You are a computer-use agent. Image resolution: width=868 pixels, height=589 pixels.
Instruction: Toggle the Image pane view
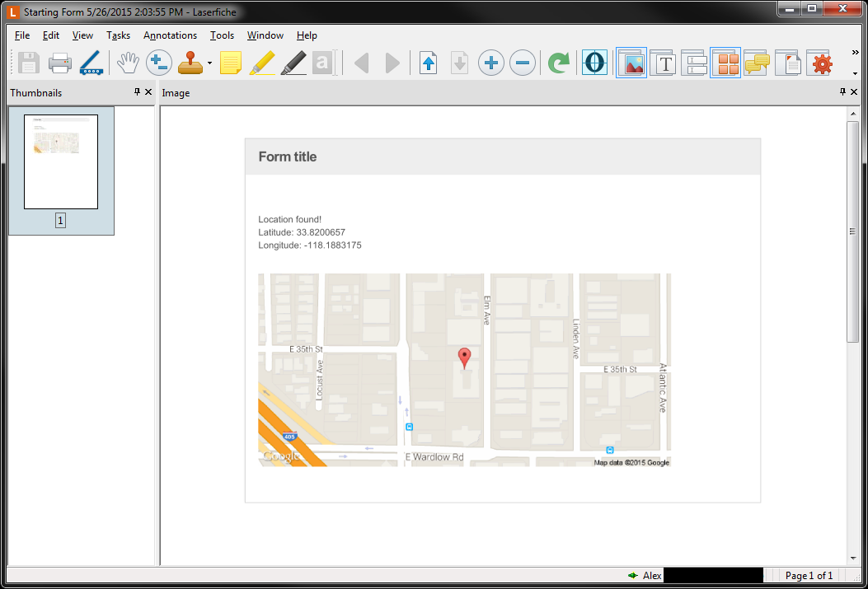[631, 63]
